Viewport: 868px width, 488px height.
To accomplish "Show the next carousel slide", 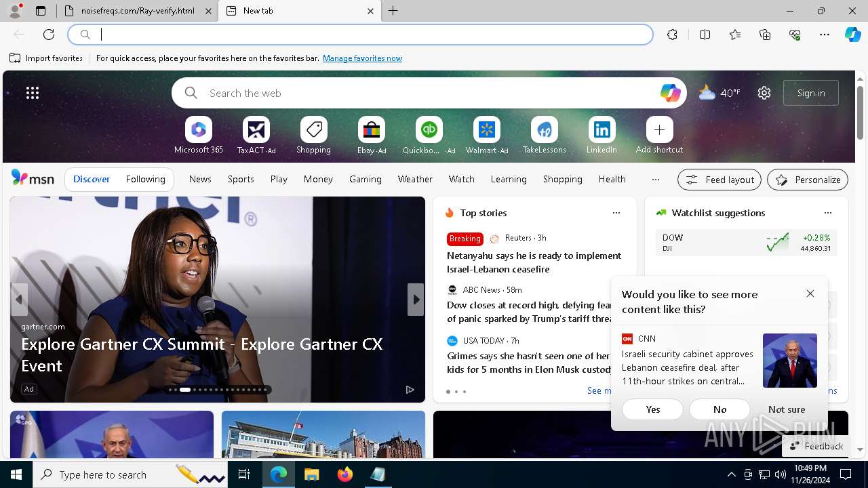I will pyautogui.click(x=416, y=299).
